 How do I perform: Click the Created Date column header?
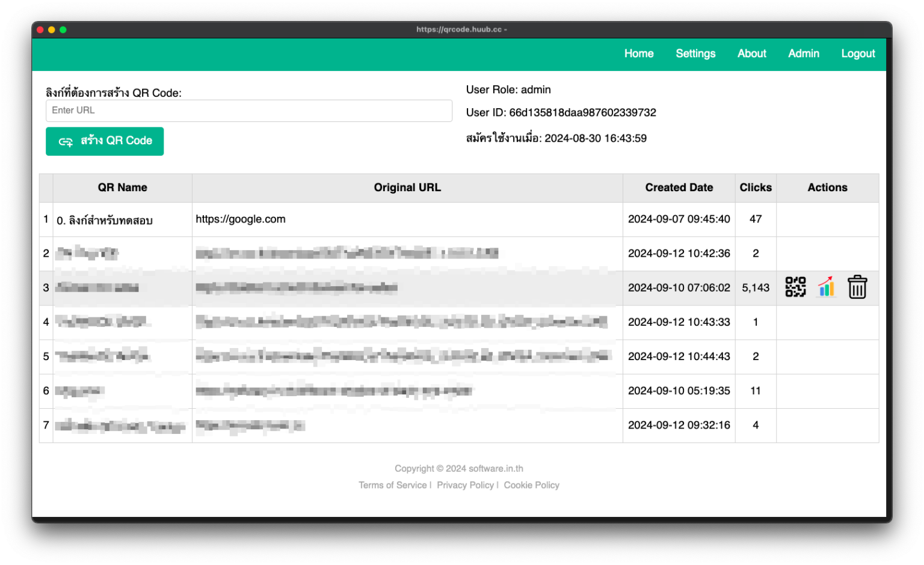679,188
